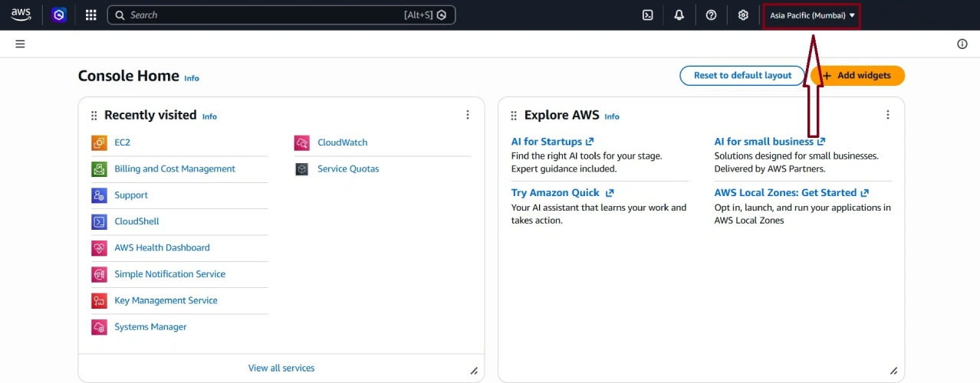Image resolution: width=980 pixels, height=383 pixels.
Task: Click Recently visited widget resize handle
Action: 474,371
